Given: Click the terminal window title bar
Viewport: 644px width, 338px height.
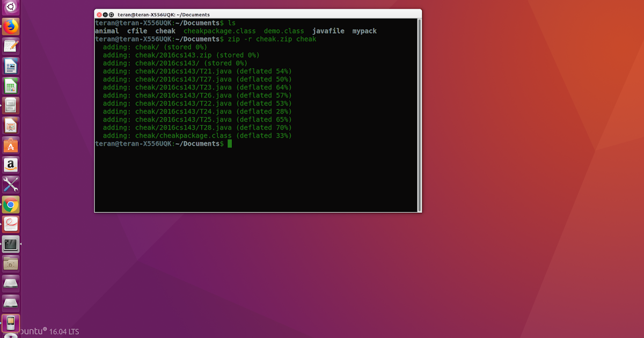Looking at the screenshot, I should 258,14.
